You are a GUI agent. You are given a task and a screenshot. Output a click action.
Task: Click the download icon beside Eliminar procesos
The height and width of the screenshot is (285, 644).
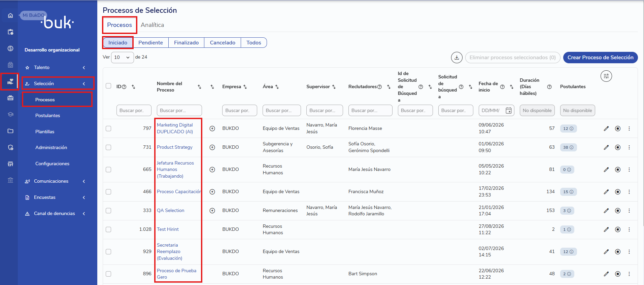(x=456, y=58)
